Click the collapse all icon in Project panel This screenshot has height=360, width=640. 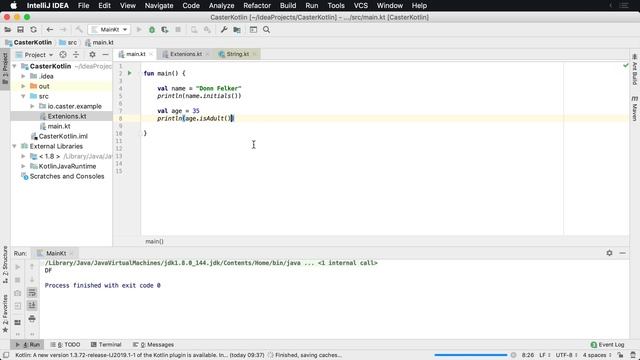pos(76,54)
